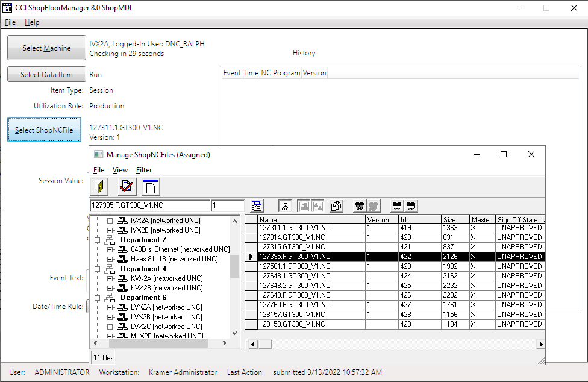
Task: Collapse the Department 4 tree node
Action: tap(97, 269)
